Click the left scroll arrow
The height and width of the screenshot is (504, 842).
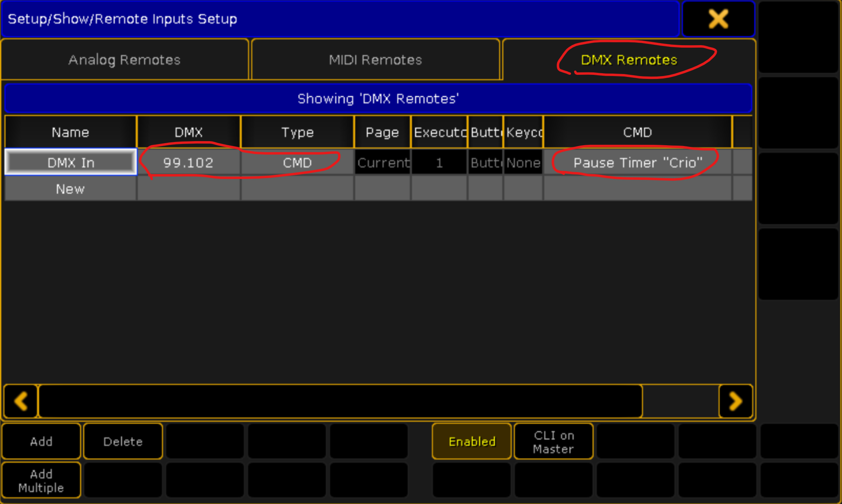pos(21,401)
